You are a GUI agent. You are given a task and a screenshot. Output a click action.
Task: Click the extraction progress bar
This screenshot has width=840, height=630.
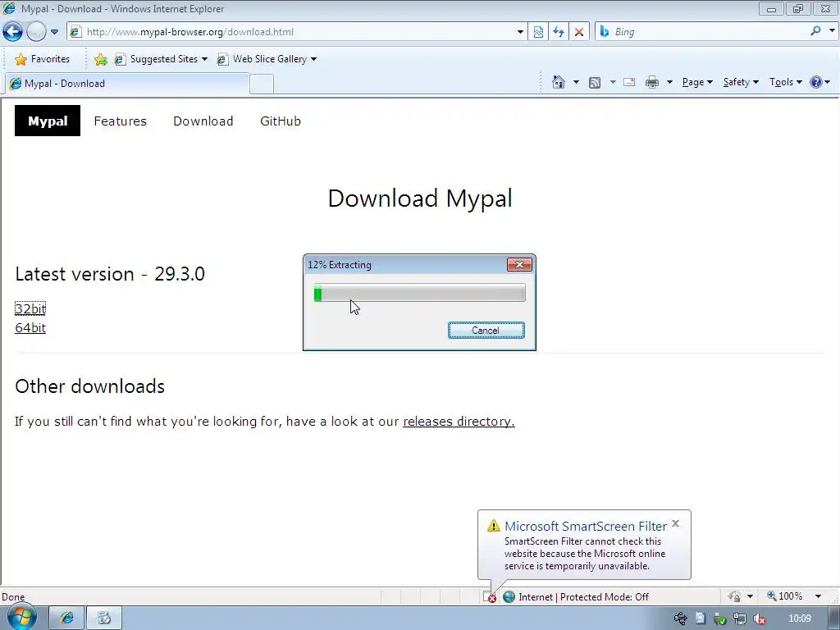(x=419, y=294)
